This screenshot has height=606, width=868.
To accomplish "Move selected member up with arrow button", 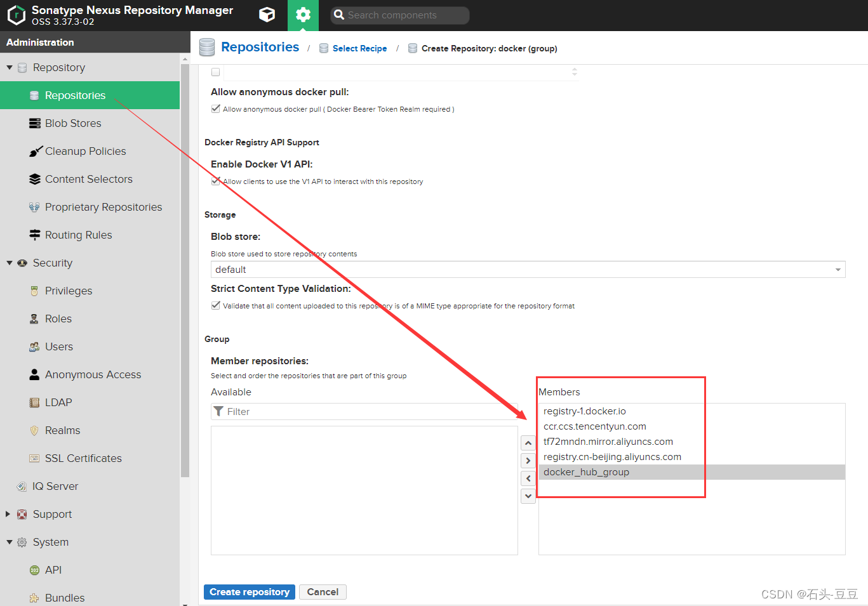I will [x=528, y=443].
